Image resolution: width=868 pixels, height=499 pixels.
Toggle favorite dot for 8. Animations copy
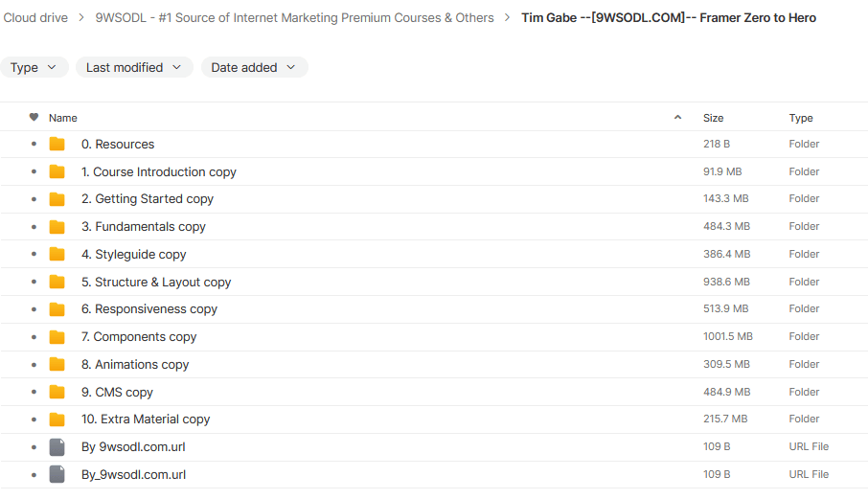tap(34, 365)
